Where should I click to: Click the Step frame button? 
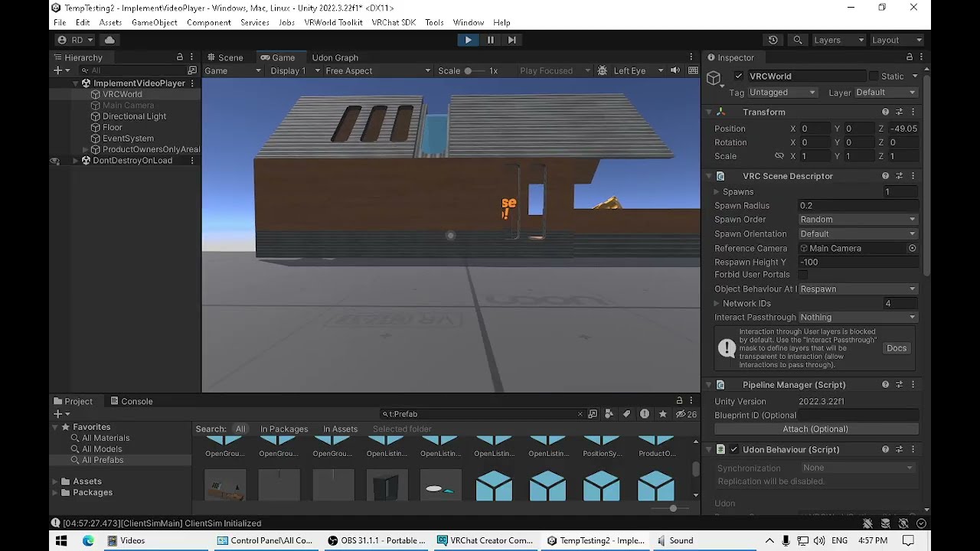pyautogui.click(x=512, y=40)
